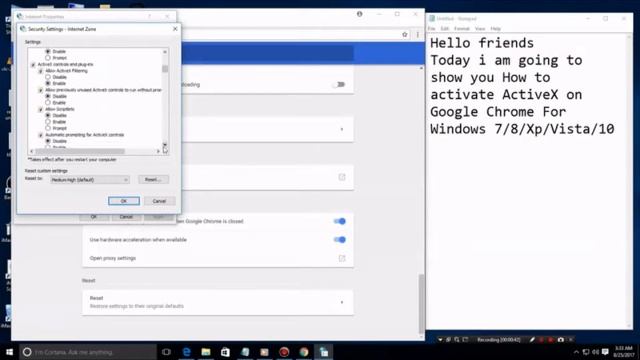Open the Help menu in Notepad
The width and height of the screenshot is (640, 360).
496,29
